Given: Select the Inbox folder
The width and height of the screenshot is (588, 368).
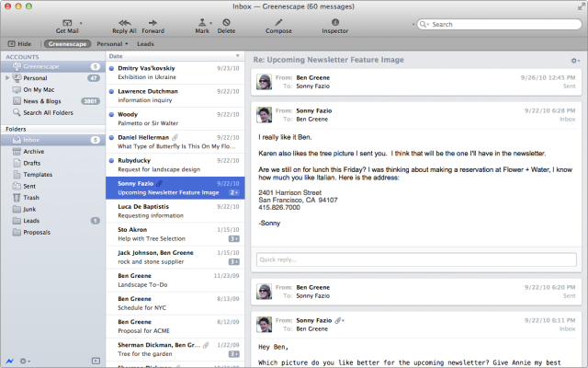Looking at the screenshot, I should 53,140.
